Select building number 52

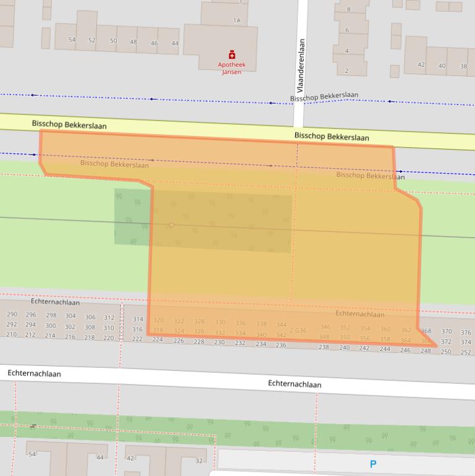[x=91, y=40]
